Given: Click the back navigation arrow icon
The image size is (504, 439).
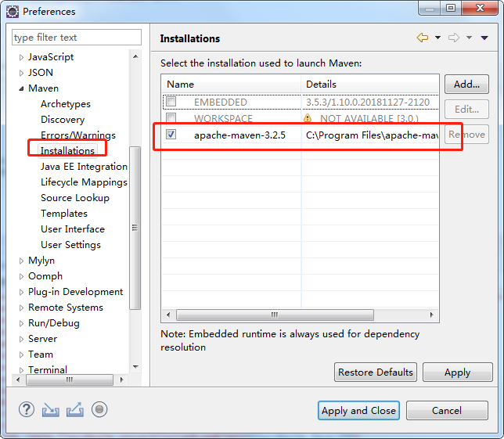Looking at the screenshot, I should (x=423, y=38).
